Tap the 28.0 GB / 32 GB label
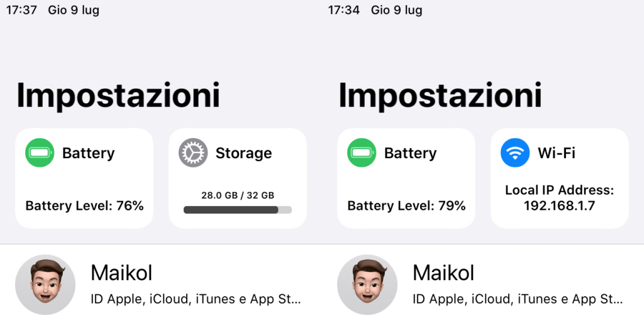This screenshot has height=325, width=644. [x=237, y=195]
